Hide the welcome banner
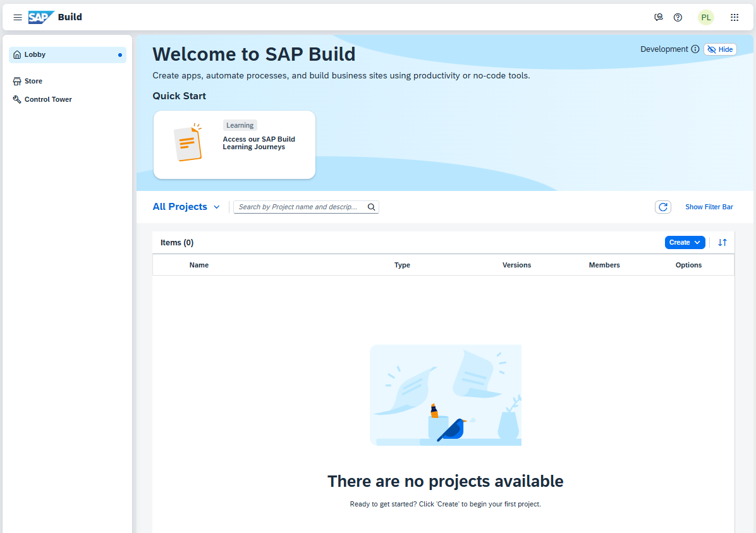The width and height of the screenshot is (756, 533). (720, 49)
